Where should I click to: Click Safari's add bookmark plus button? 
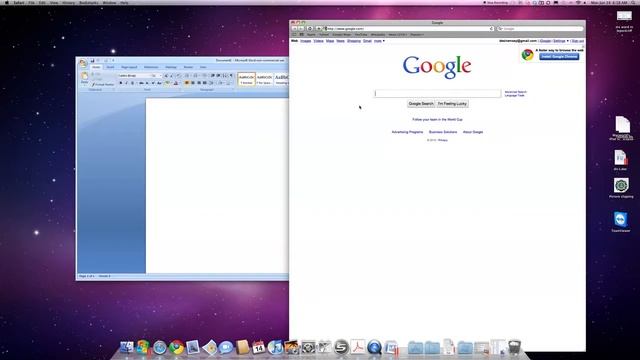click(x=319, y=29)
